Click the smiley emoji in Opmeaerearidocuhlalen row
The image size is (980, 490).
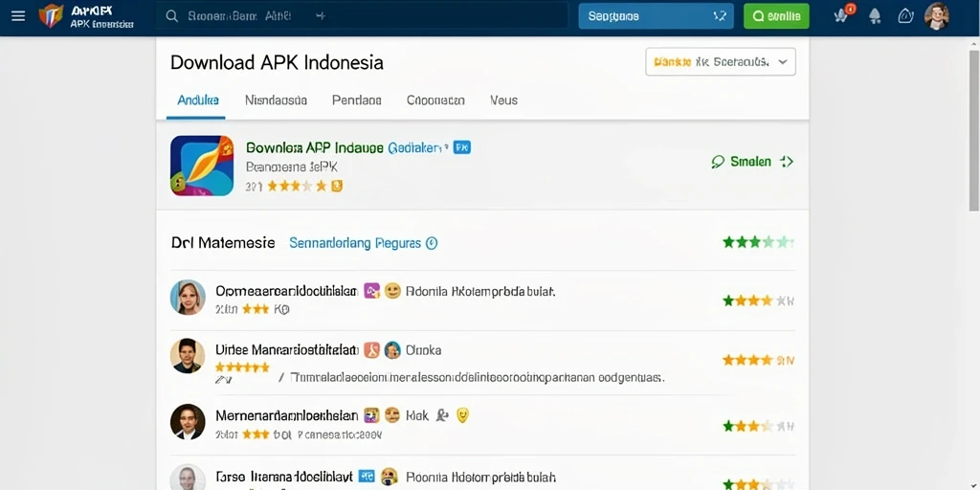pyautogui.click(x=391, y=291)
